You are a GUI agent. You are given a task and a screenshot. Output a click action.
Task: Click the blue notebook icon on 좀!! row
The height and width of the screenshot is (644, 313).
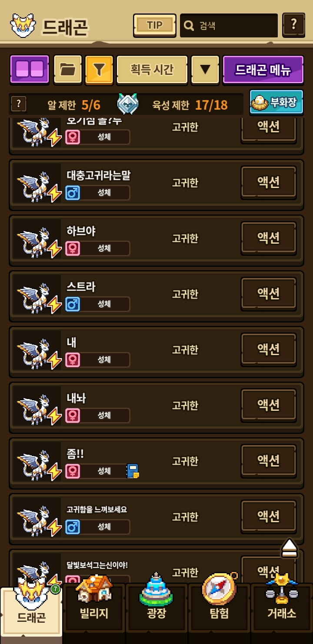(133, 471)
